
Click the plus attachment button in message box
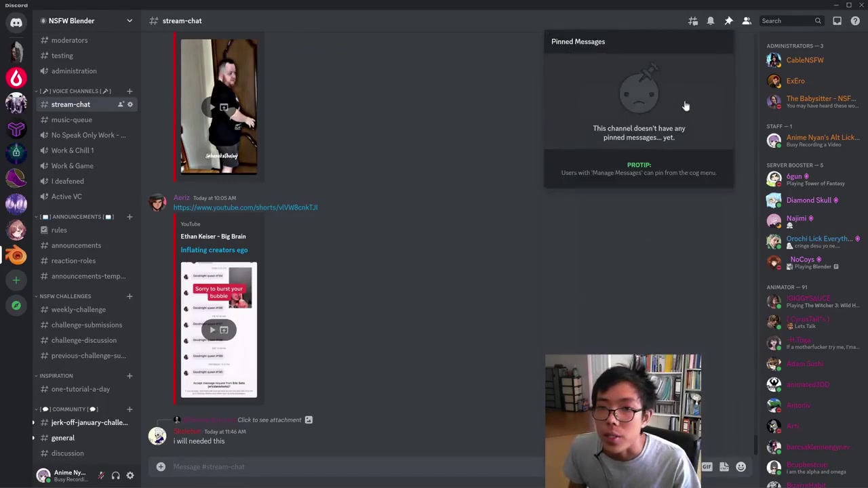click(x=161, y=466)
